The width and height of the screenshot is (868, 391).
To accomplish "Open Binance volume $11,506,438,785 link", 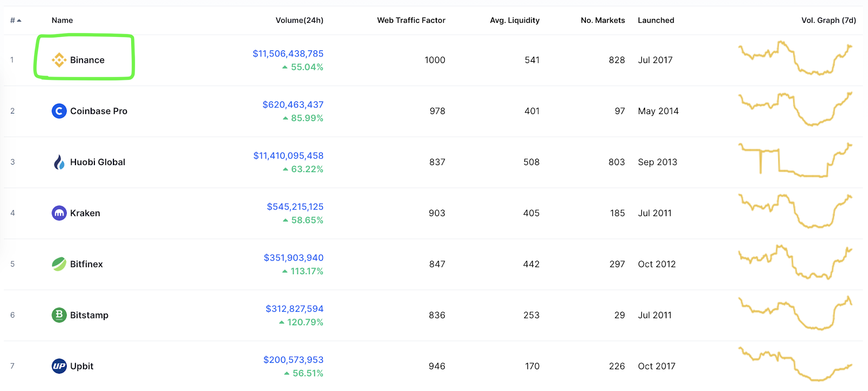I will tap(288, 54).
